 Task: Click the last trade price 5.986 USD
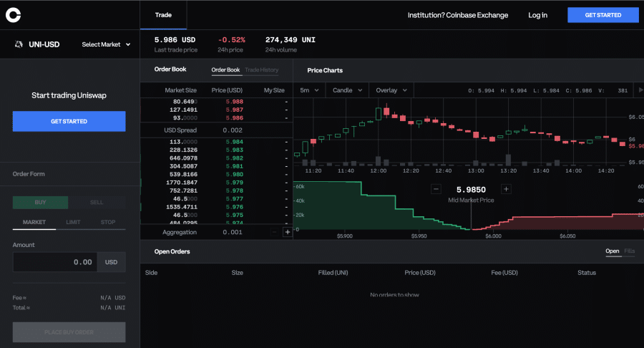point(175,40)
